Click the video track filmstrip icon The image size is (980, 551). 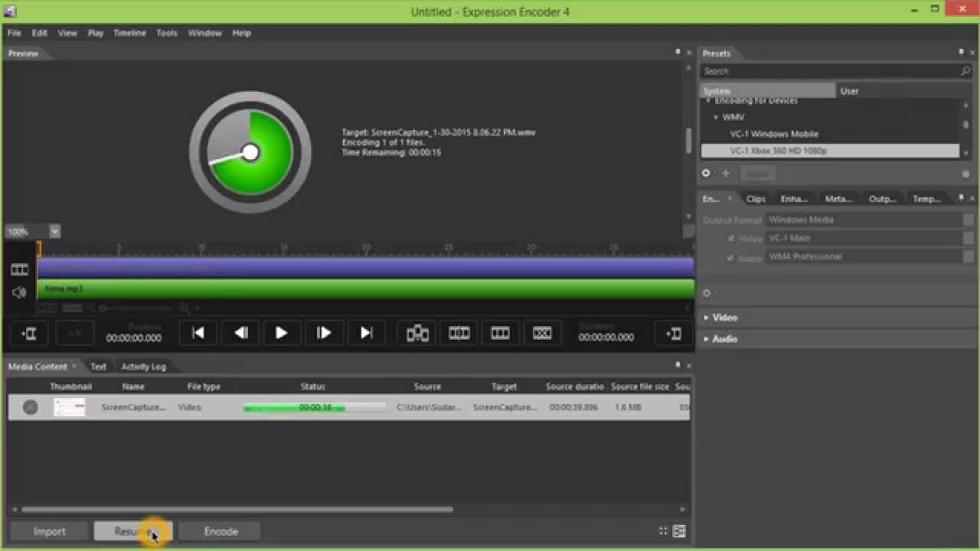pyautogui.click(x=19, y=269)
